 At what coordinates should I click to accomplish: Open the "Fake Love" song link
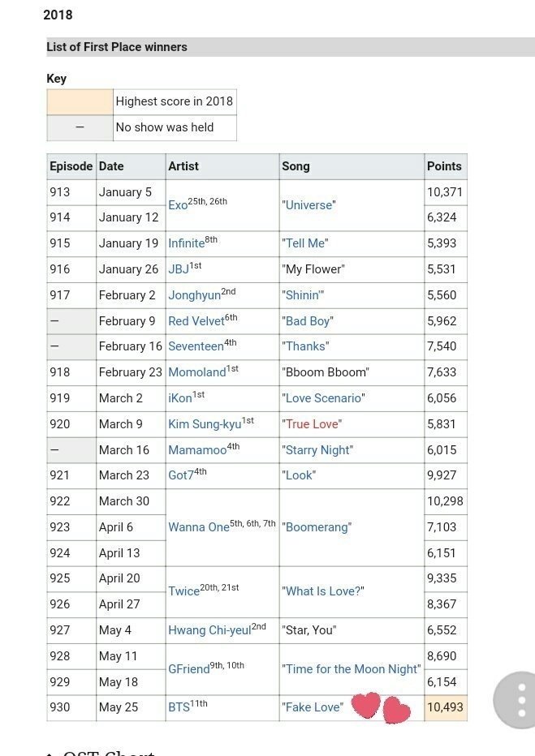tap(312, 707)
